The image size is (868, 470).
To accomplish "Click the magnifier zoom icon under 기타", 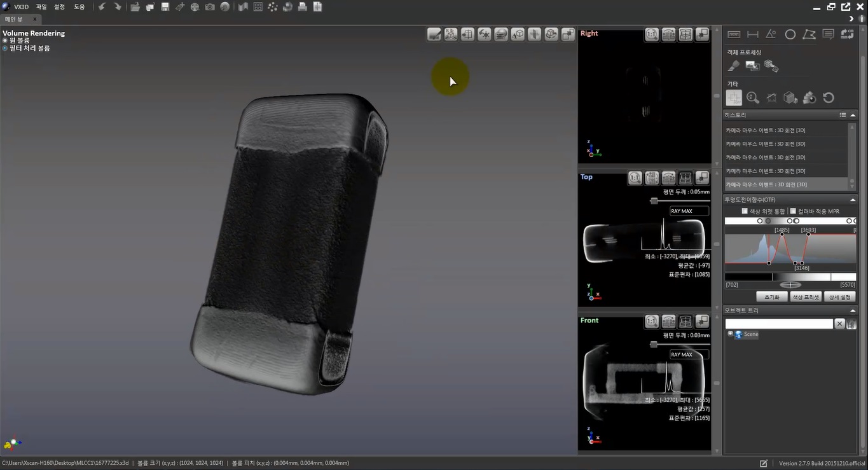I will pyautogui.click(x=753, y=97).
